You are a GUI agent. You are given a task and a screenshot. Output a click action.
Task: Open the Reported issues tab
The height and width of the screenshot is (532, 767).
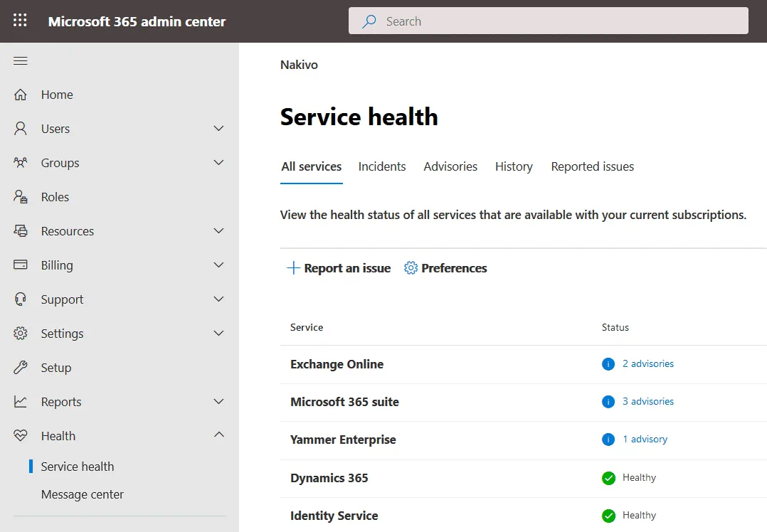[x=592, y=166]
